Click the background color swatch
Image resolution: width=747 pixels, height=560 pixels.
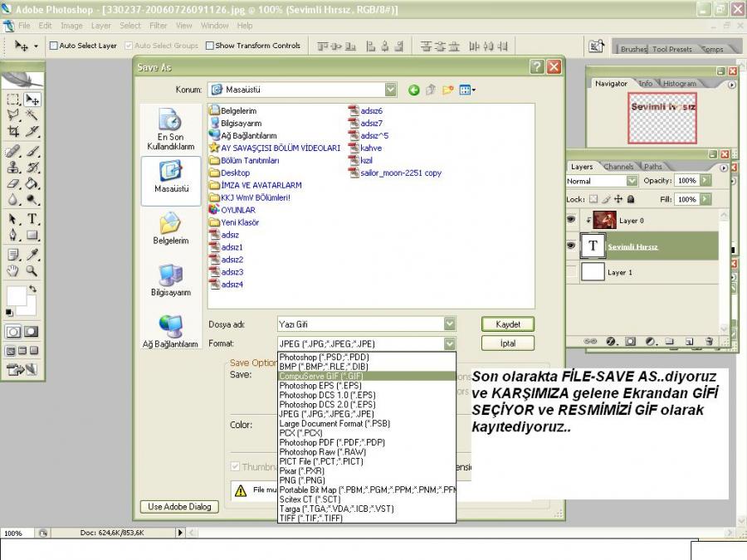32,308
